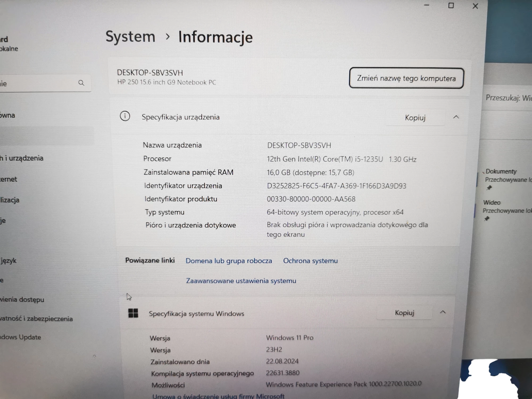
Task: Click pin icon under Dokumenty in background window
Action: click(x=489, y=188)
